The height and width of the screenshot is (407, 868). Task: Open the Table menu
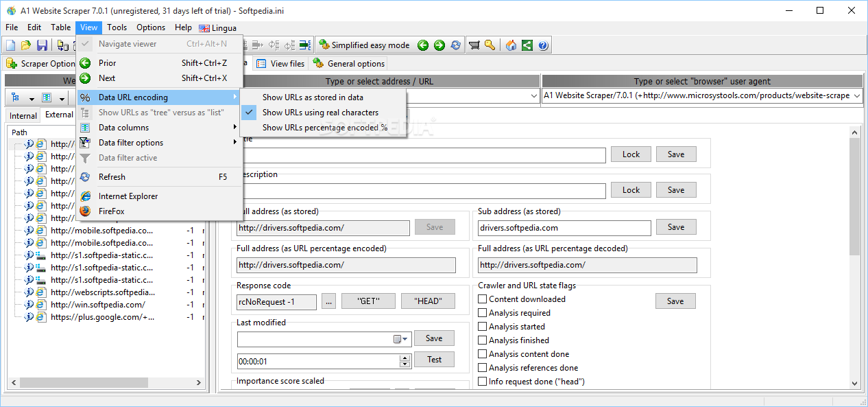[60, 27]
